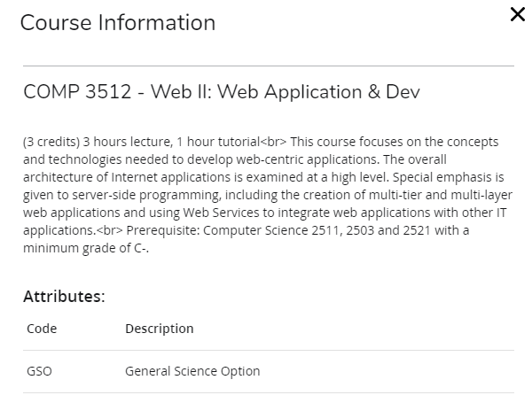The image size is (532, 403).
Task: Click the word 'Prerequisite:' in description
Action: [163, 230]
